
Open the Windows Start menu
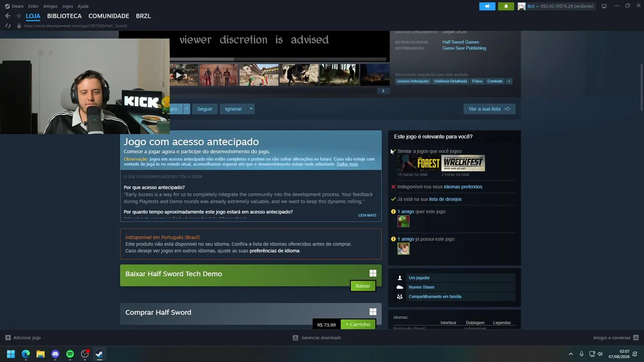pyautogui.click(x=11, y=354)
